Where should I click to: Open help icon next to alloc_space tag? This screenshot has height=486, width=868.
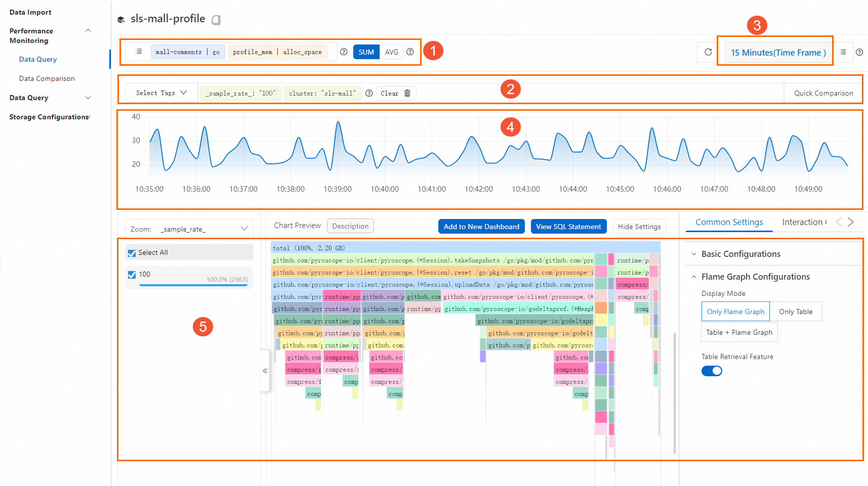coord(344,52)
